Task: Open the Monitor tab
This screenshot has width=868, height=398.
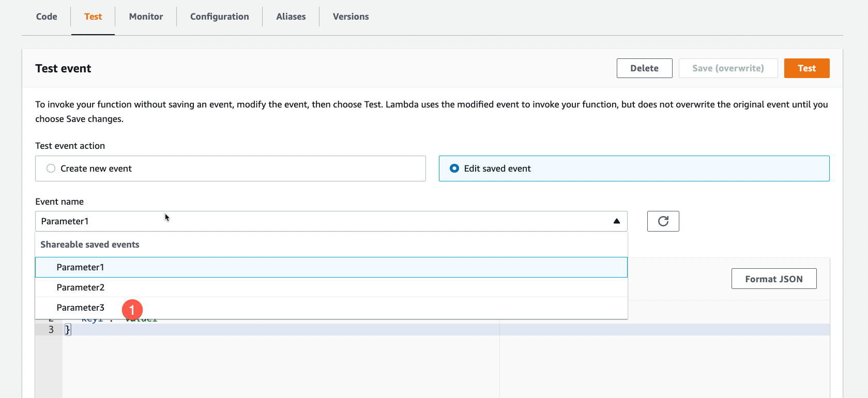Action: pos(146,17)
